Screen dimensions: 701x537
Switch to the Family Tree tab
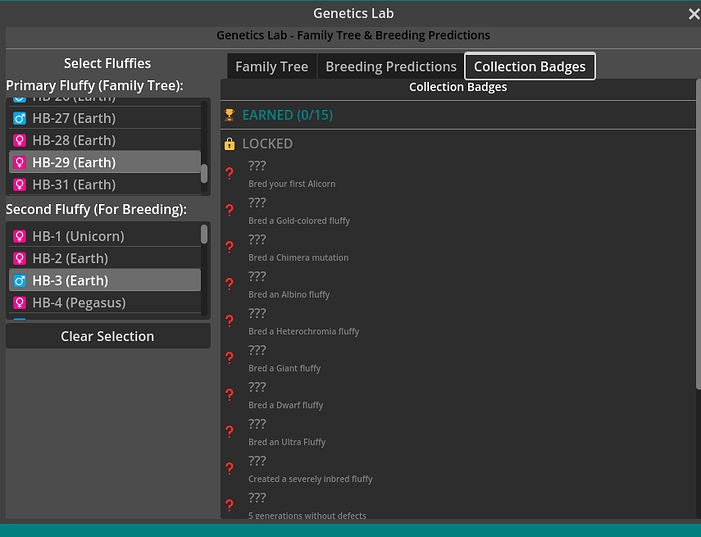click(x=271, y=67)
